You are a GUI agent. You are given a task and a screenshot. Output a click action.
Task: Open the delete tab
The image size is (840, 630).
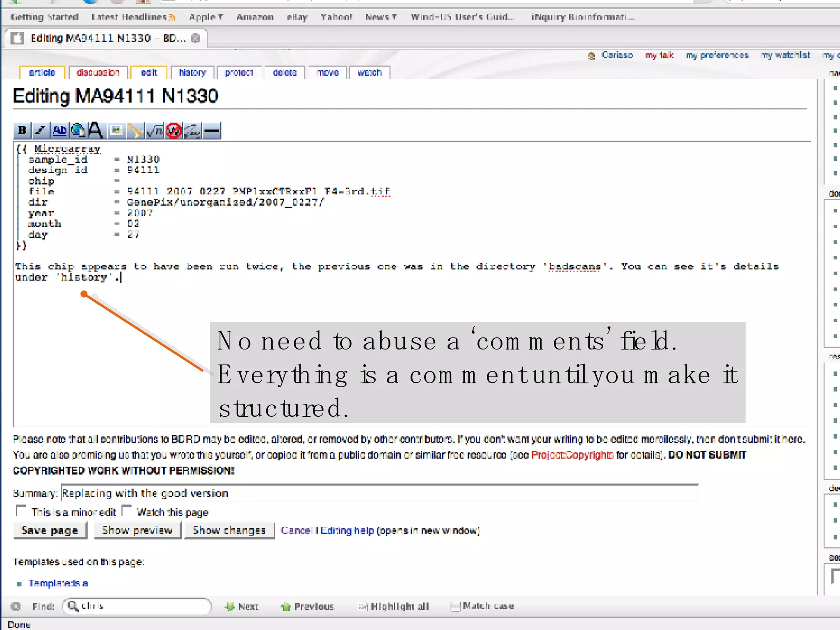coord(285,73)
